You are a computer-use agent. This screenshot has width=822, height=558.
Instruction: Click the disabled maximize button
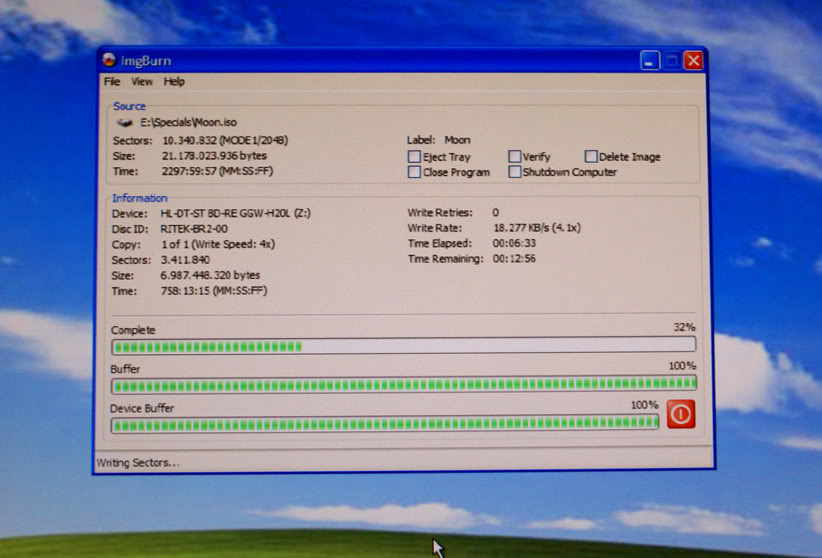coord(672,61)
